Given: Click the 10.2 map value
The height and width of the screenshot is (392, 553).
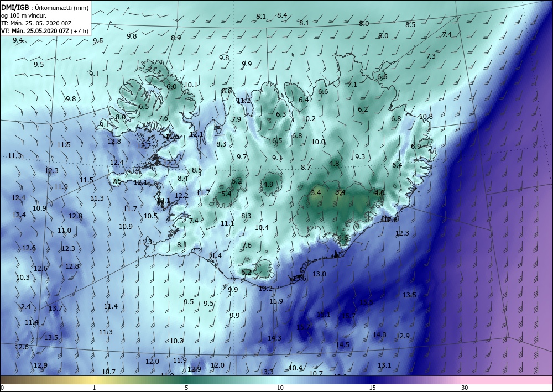Looking at the screenshot, I should pyautogui.click(x=309, y=118).
